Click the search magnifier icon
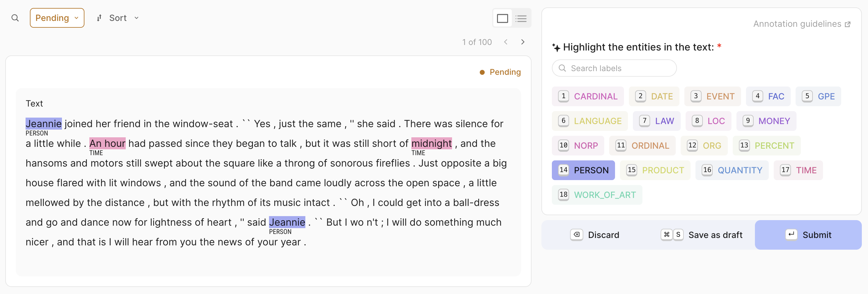This screenshot has width=868, height=294. point(15,18)
